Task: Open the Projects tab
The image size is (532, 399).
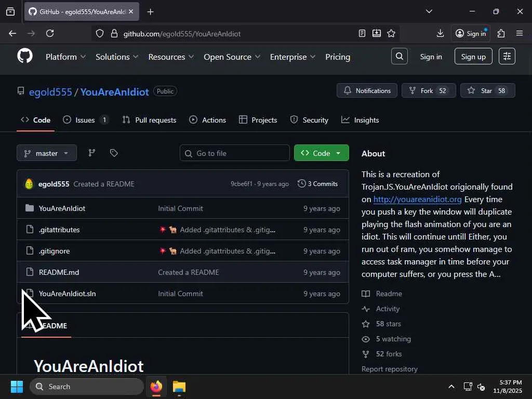Action: click(258, 120)
